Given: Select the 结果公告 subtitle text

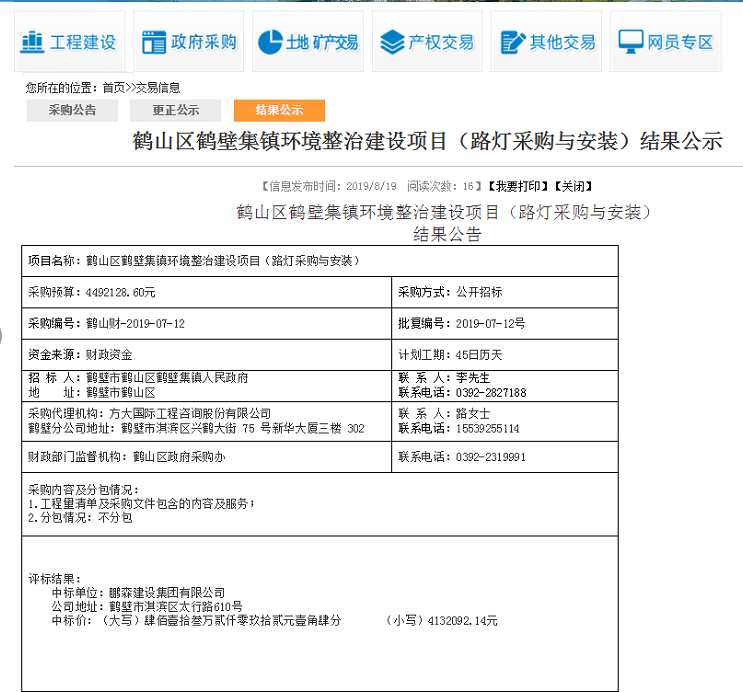Looking at the screenshot, I should [447, 234].
